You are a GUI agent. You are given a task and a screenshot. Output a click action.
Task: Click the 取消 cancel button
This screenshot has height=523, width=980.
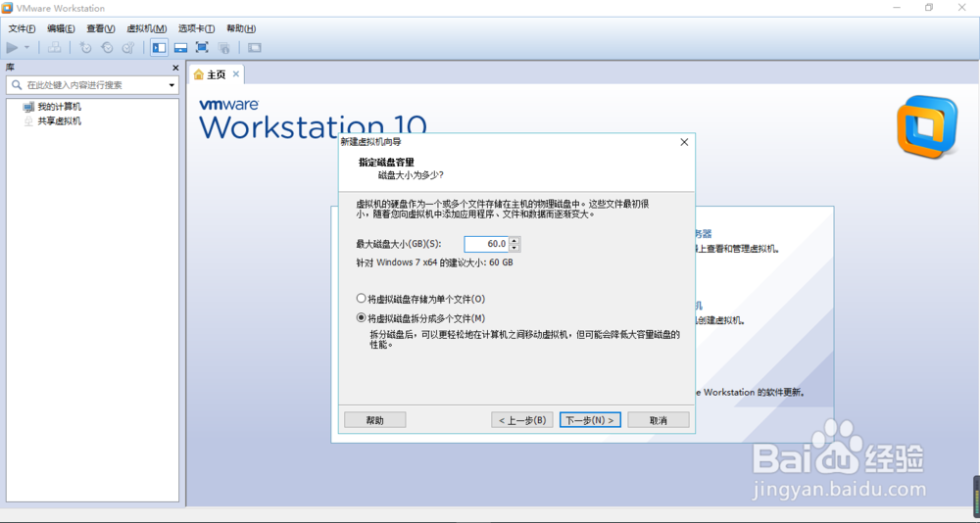[659, 420]
